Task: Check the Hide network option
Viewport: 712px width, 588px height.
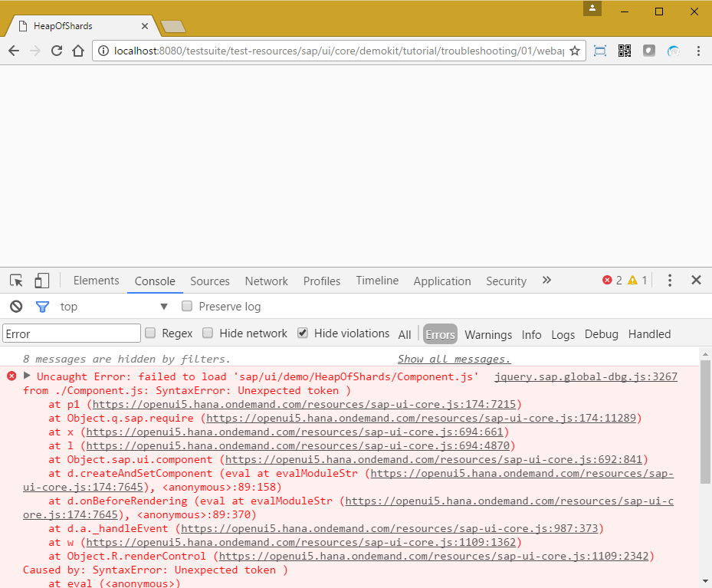Action: [x=208, y=333]
